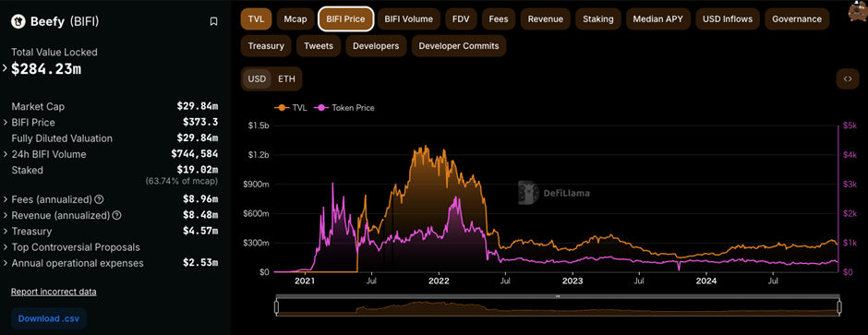Screen dimensions: 868x335
Task: Hide the TVL series via legend
Action: 291,108
